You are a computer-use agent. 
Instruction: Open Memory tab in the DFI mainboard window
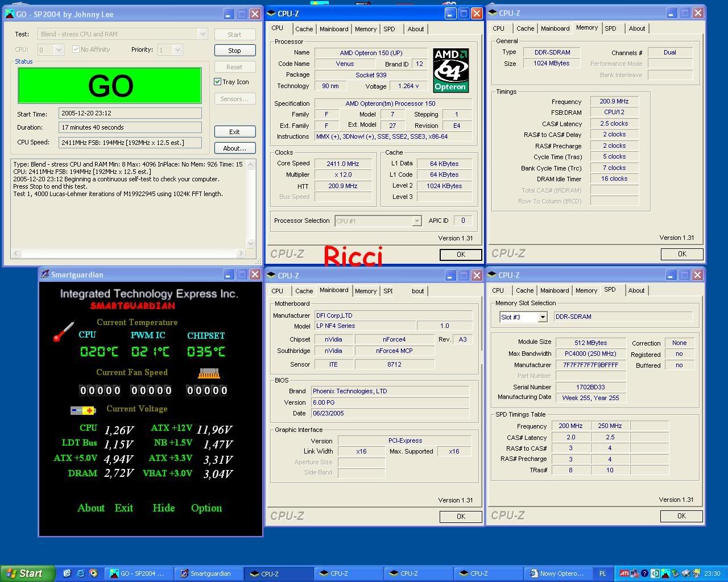(x=366, y=291)
